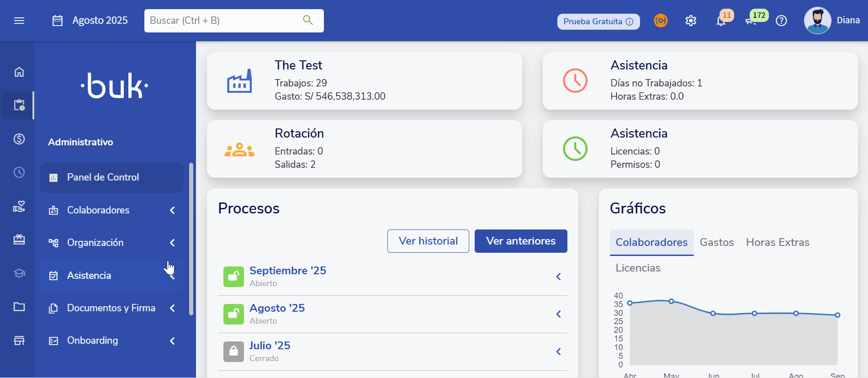Click the Licencias chart label
The height and width of the screenshot is (378, 868).
(638, 268)
